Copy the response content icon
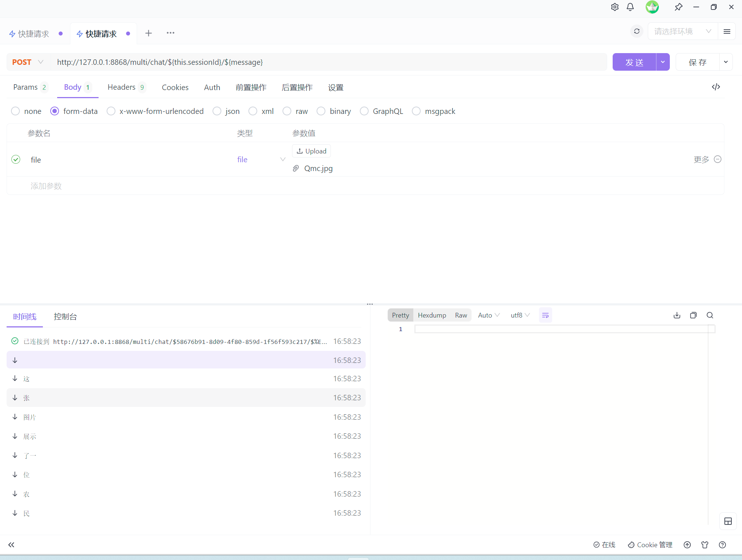This screenshot has width=742, height=560. [693, 315]
